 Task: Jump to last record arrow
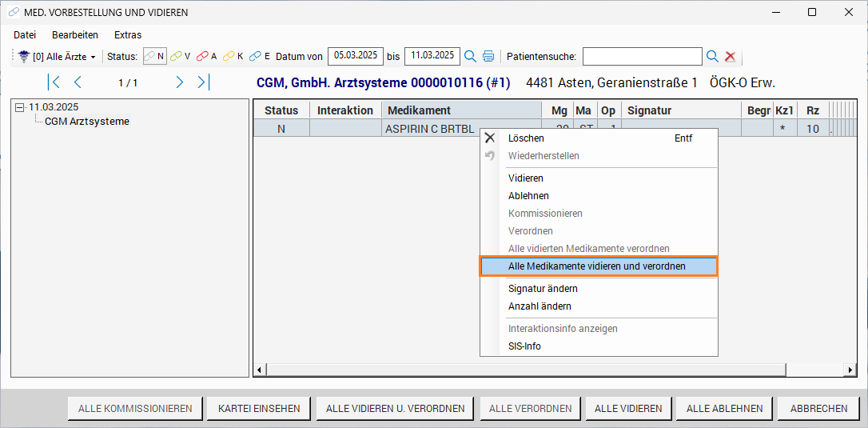(x=202, y=82)
